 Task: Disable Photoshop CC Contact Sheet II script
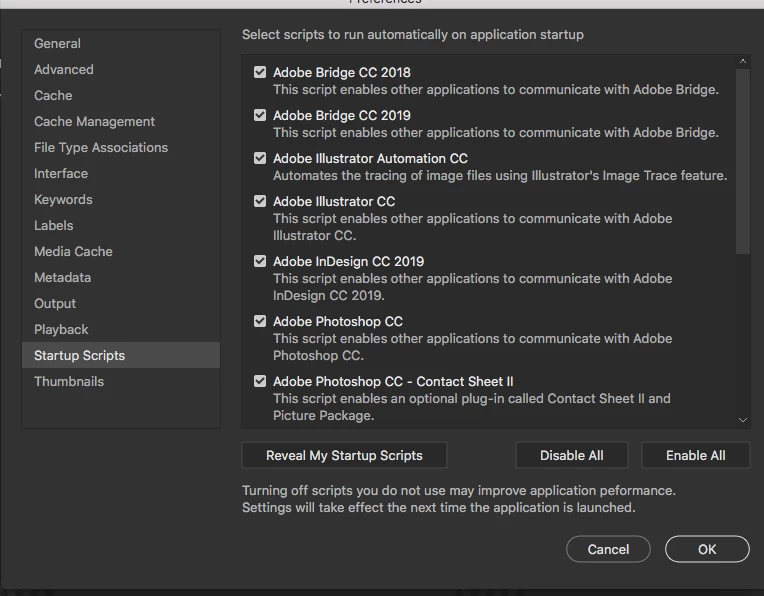[260, 381]
